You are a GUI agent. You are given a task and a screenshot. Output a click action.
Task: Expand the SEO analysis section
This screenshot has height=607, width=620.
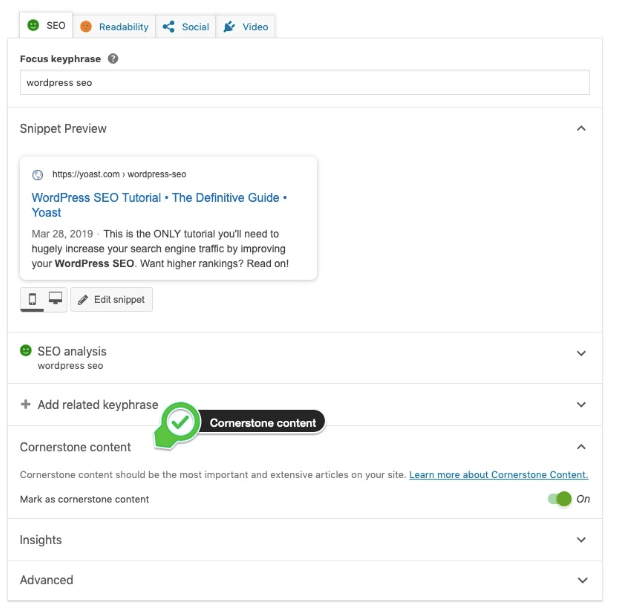[x=582, y=353]
